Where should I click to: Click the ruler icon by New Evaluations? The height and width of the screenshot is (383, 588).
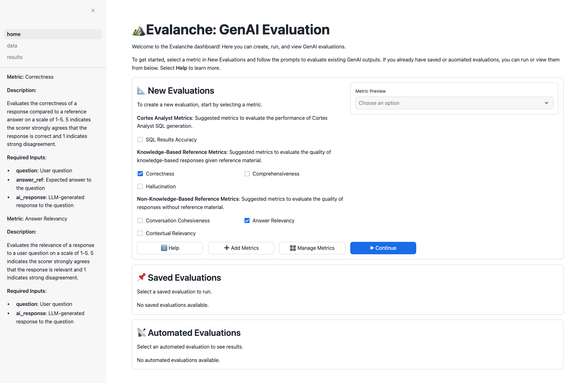point(141,90)
